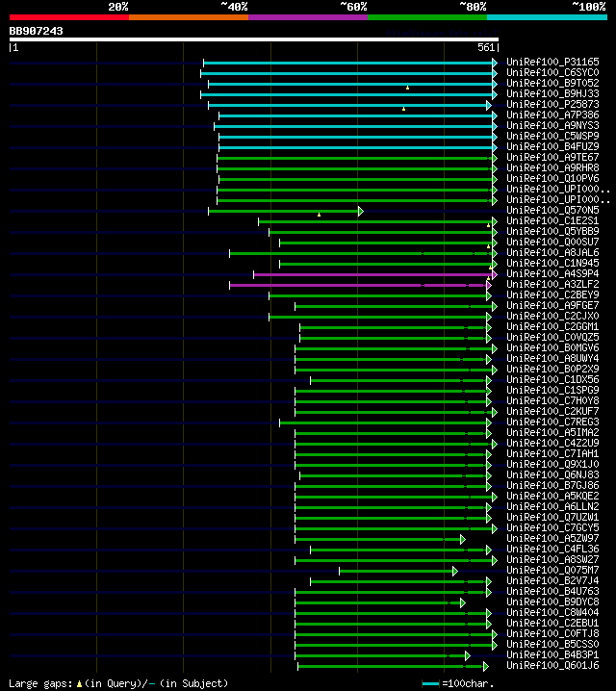Click the red segment of the identity scale
The width and height of the screenshot is (616, 691).
[69, 17]
